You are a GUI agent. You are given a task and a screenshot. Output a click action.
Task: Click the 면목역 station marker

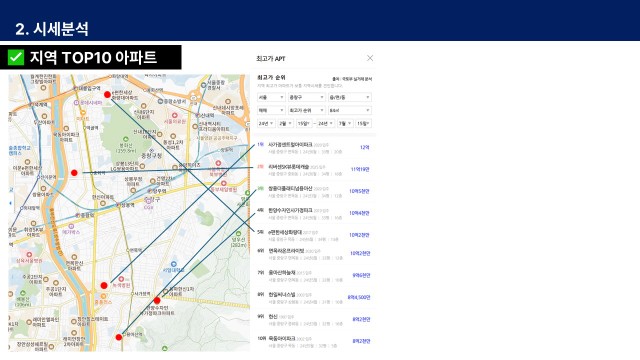pos(128,250)
